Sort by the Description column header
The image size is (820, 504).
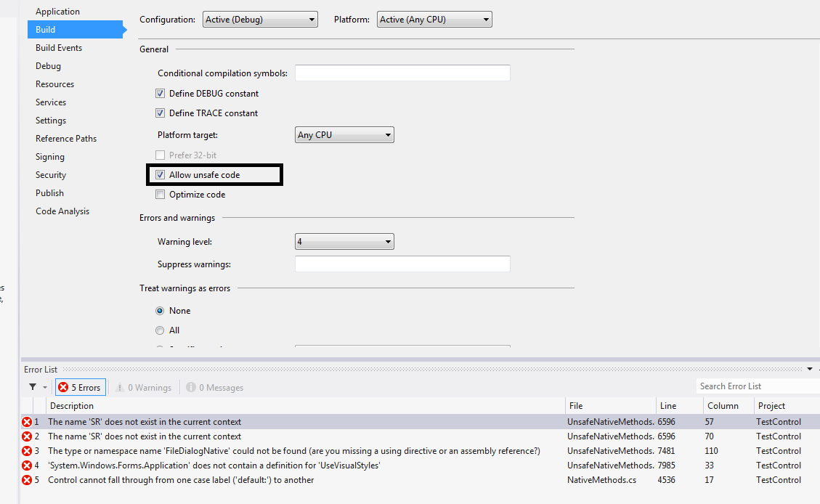[306, 406]
